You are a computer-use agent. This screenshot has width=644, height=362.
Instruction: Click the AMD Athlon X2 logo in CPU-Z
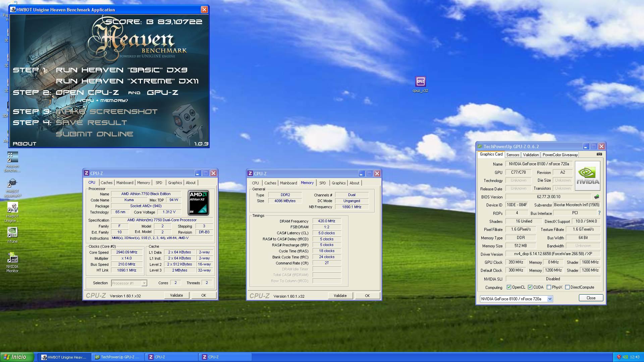pyautogui.click(x=198, y=202)
